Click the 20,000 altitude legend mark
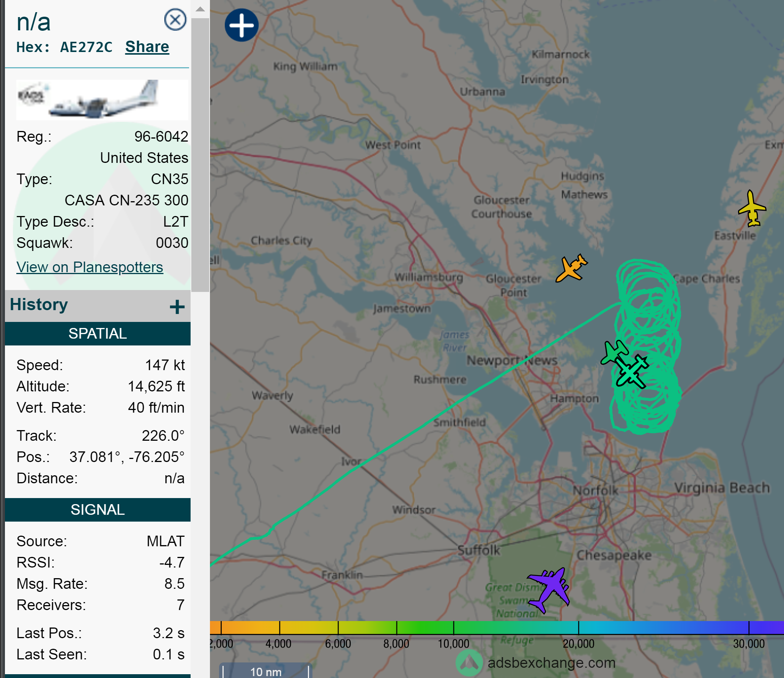This screenshot has height=678, width=784. tap(578, 643)
